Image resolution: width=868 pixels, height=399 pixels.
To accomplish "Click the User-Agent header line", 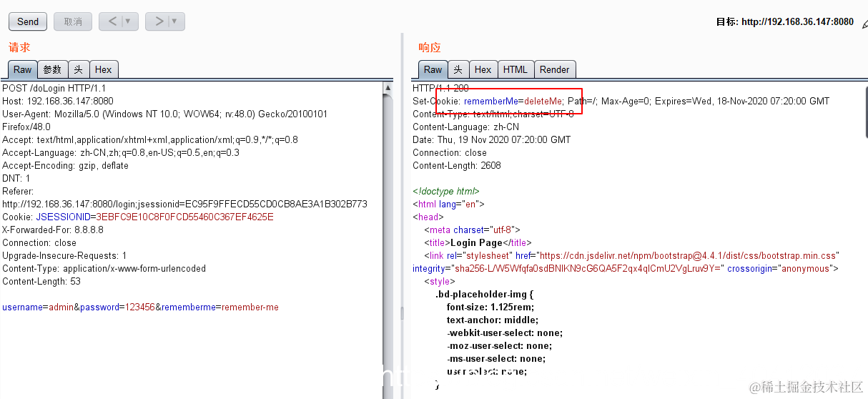I will (x=164, y=114).
